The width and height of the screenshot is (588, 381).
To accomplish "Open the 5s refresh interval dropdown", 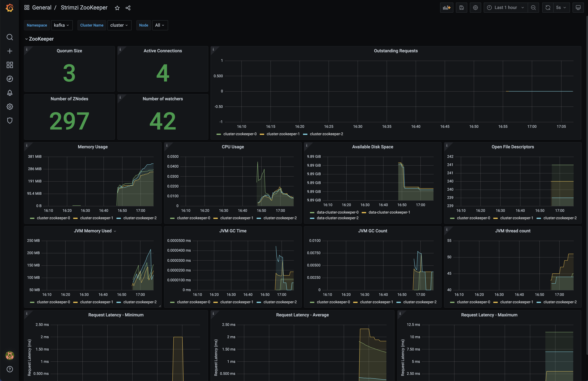I will tap(561, 8).
